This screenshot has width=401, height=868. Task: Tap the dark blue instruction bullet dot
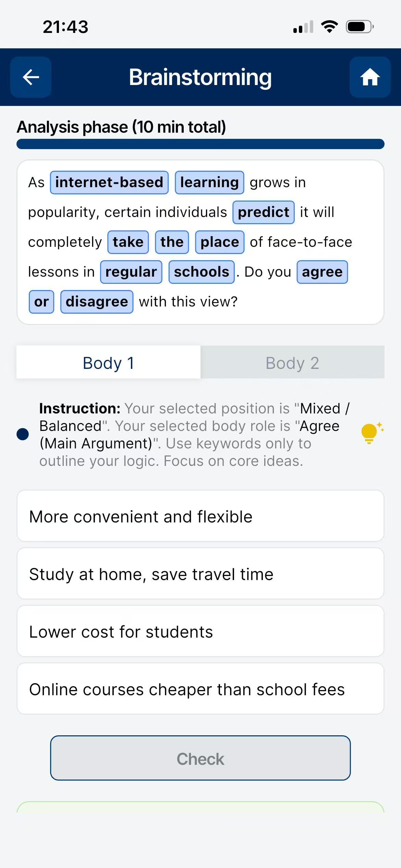(23, 434)
